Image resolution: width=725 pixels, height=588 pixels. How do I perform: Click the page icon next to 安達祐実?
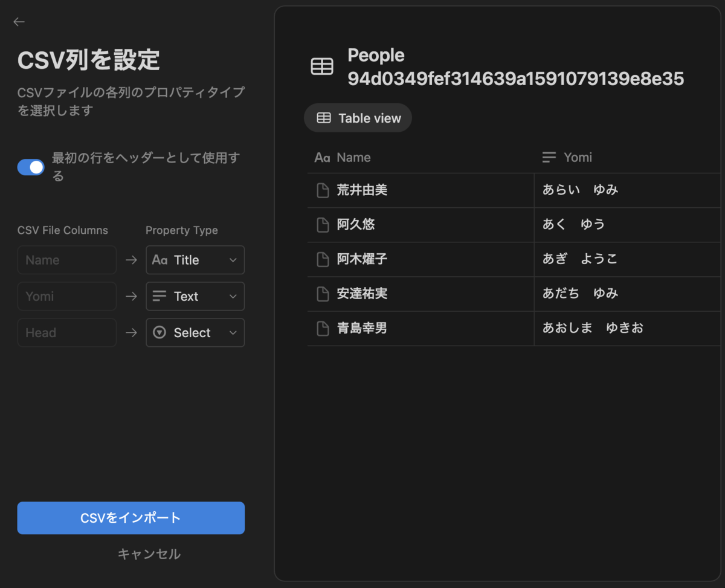point(323,294)
